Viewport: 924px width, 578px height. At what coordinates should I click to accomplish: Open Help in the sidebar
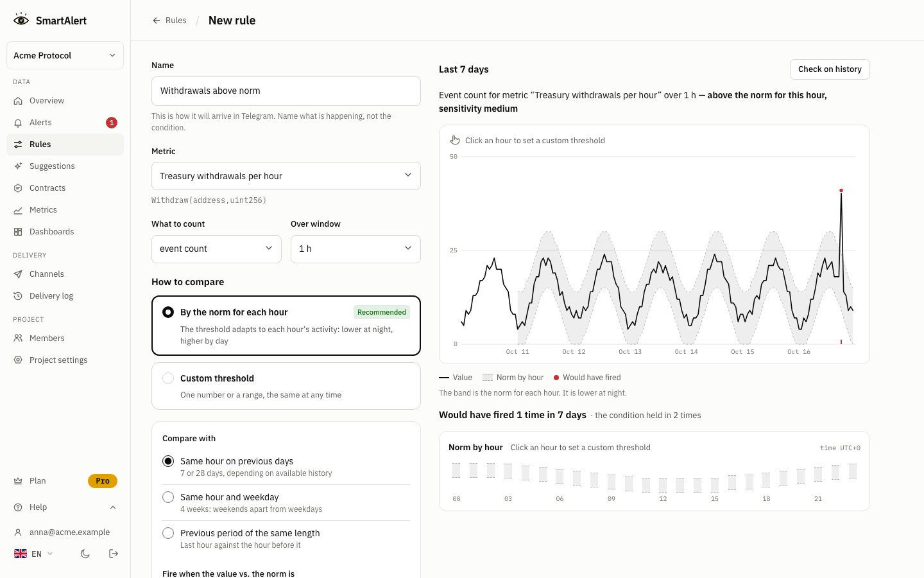[65, 507]
